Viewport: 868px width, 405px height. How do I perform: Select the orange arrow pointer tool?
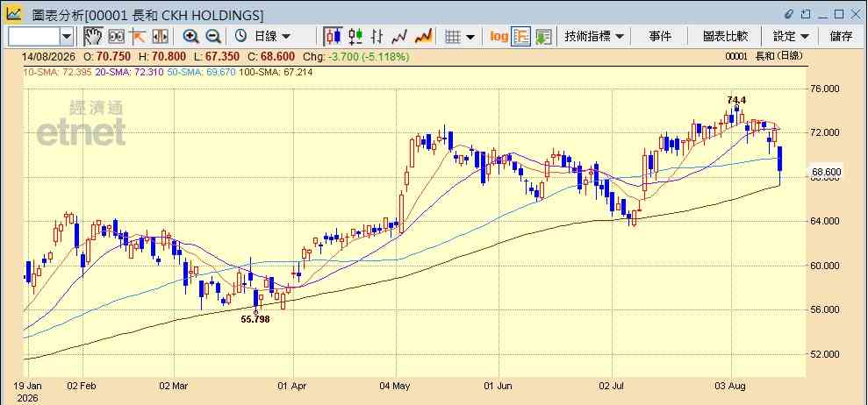pos(137,37)
